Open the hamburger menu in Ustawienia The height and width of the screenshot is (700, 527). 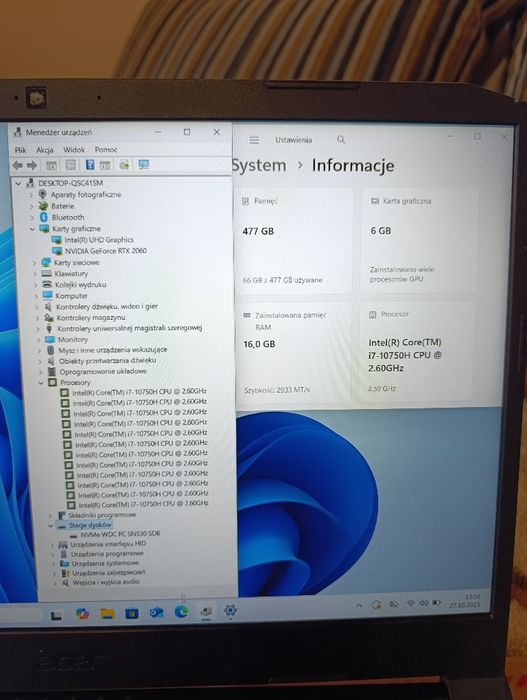click(254, 140)
